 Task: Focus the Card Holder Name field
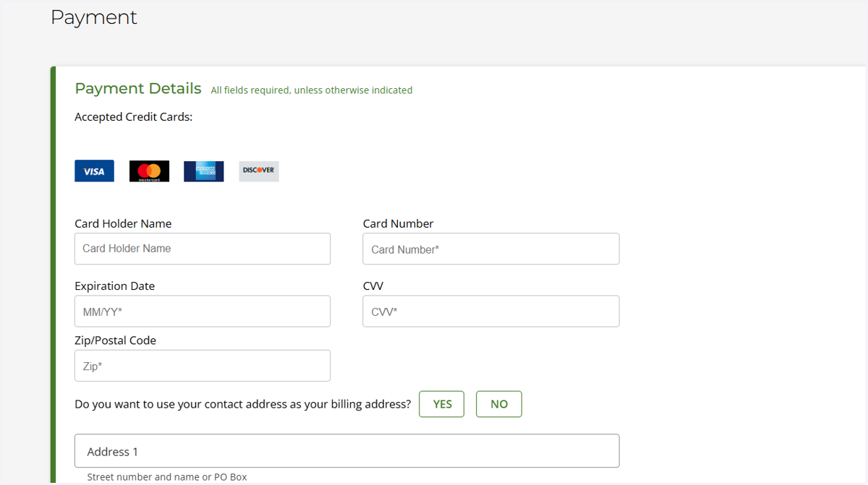coord(203,249)
